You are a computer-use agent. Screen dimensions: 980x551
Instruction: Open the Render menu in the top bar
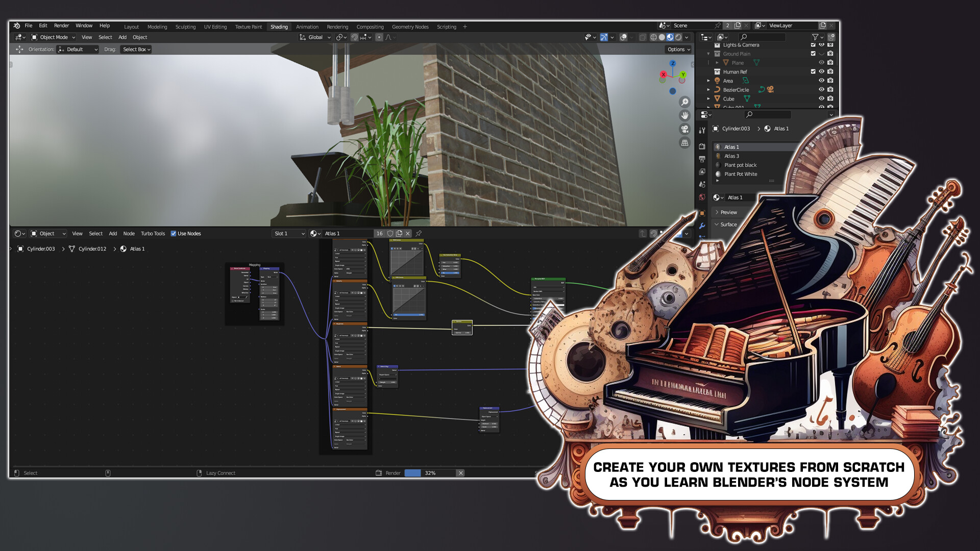pyautogui.click(x=61, y=26)
